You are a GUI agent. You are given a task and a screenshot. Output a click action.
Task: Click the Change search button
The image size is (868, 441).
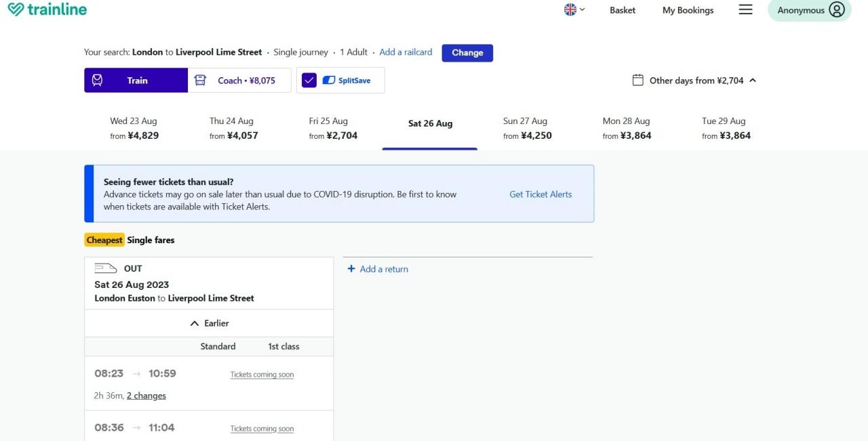tap(467, 53)
